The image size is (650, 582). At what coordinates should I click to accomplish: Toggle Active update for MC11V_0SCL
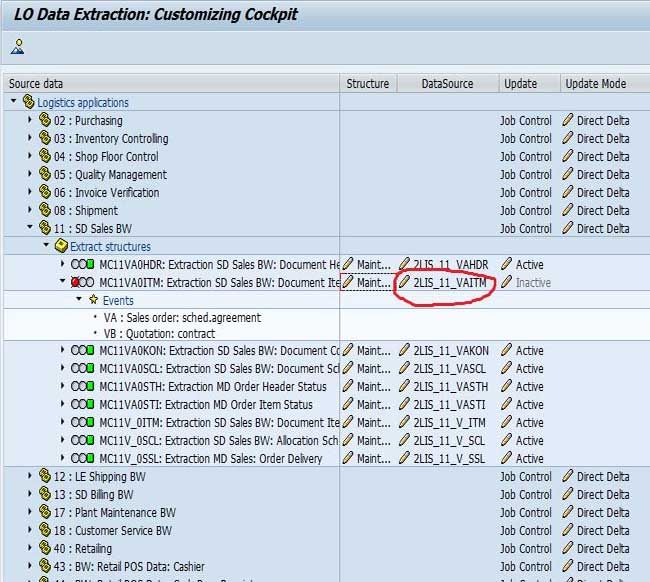click(529, 441)
